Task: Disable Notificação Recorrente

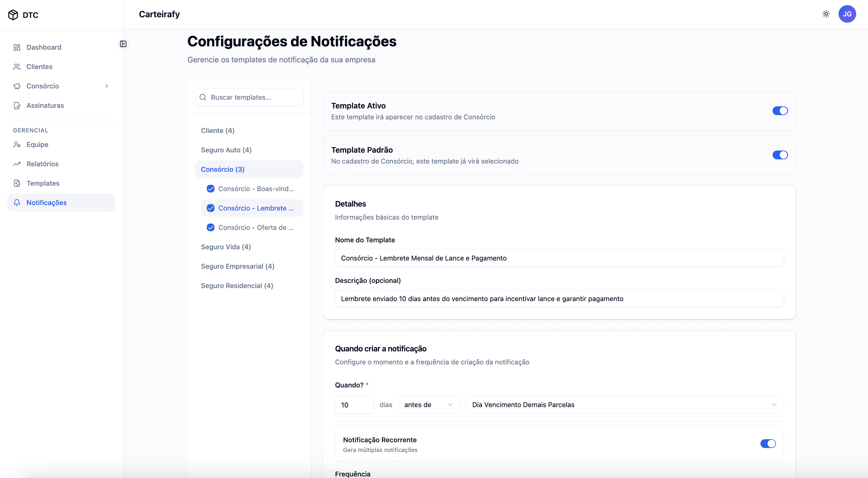Action: click(x=768, y=443)
